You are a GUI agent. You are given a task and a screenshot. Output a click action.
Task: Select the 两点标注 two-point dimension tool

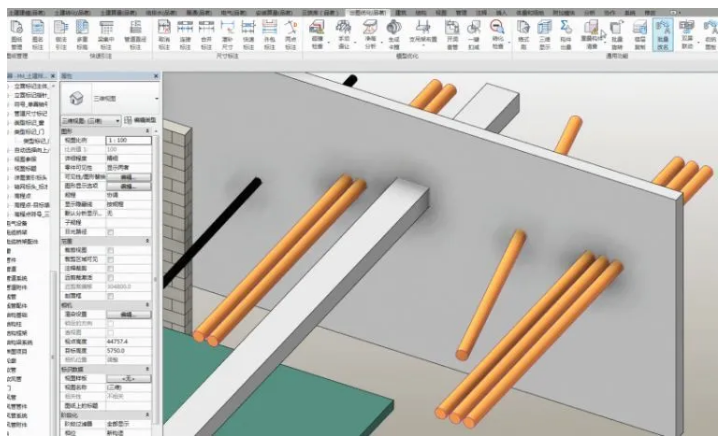(x=291, y=35)
